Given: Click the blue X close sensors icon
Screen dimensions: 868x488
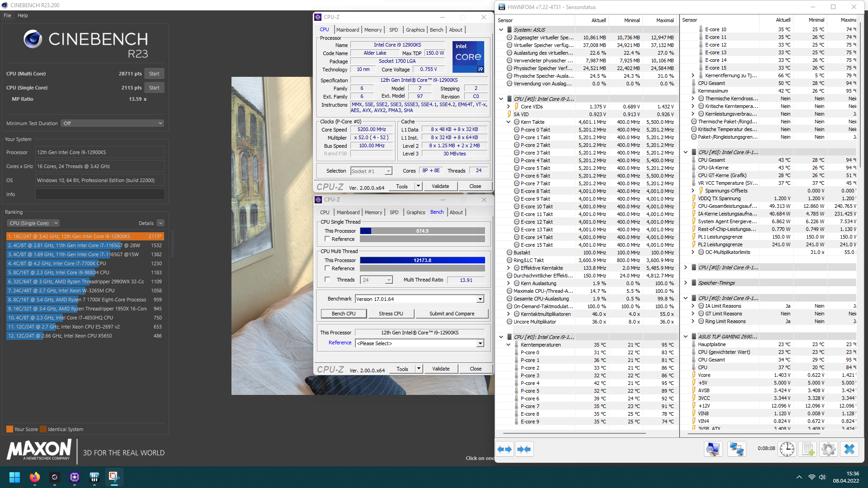Looking at the screenshot, I should click(849, 449).
